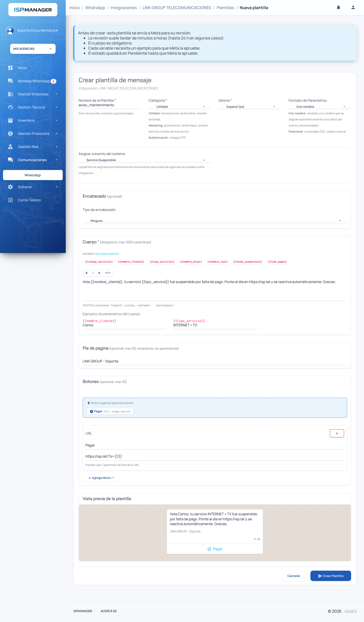Click the Soporte Documentacion avatar
364x622 pixels.
tap(10, 30)
